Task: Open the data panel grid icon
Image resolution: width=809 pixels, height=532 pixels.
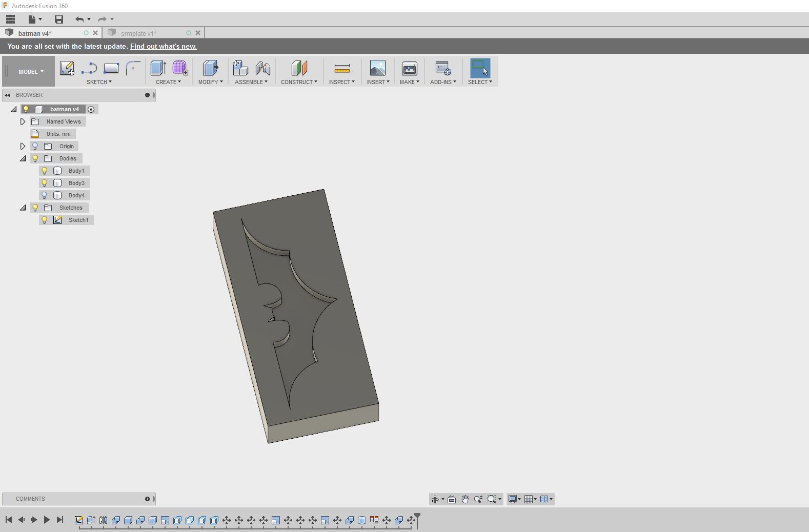Action: (x=10, y=19)
